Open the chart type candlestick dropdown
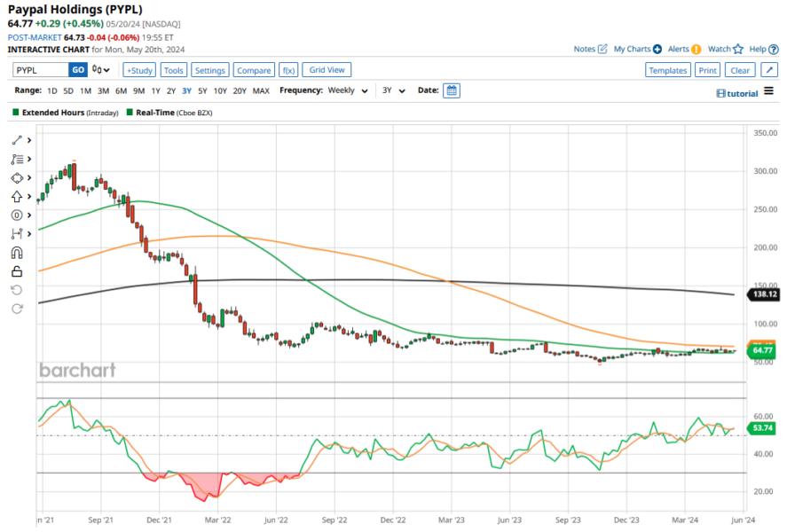 tap(101, 70)
